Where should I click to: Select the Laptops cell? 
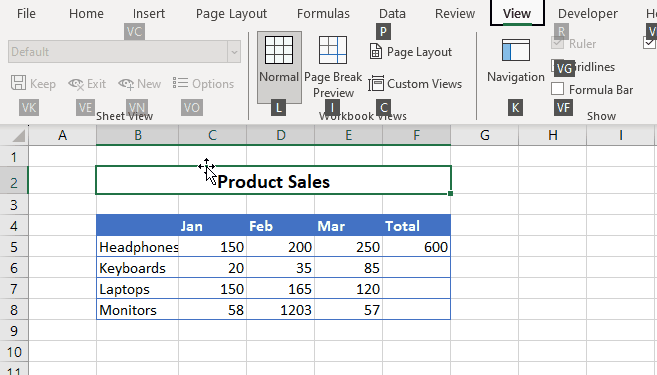coord(137,289)
